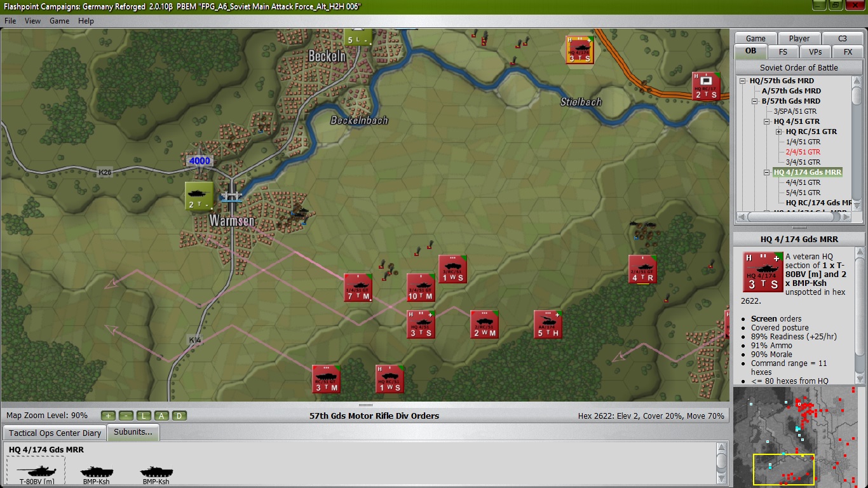Select the RC/51 GT tank counter

click(x=326, y=379)
